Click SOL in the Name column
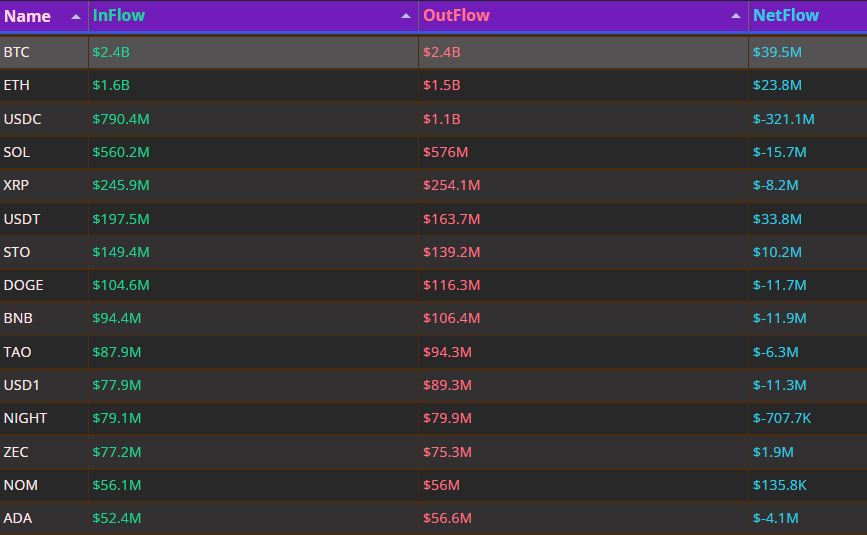Screen dimensions: 867x535 click(17, 152)
